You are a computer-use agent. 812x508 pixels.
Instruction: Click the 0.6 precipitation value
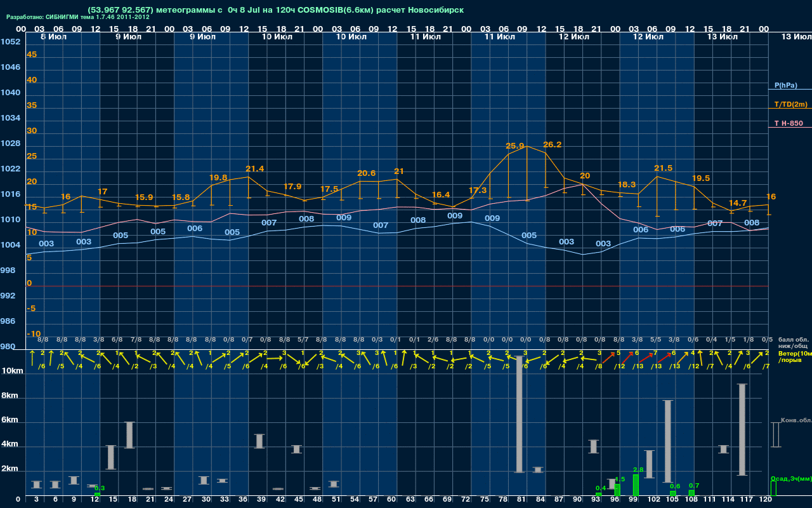point(675,486)
